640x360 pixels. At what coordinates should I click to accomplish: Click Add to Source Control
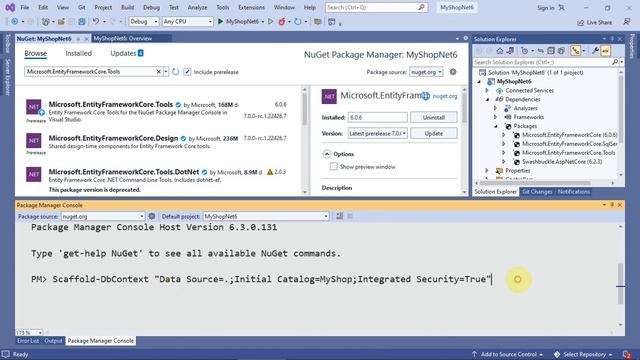point(508,354)
